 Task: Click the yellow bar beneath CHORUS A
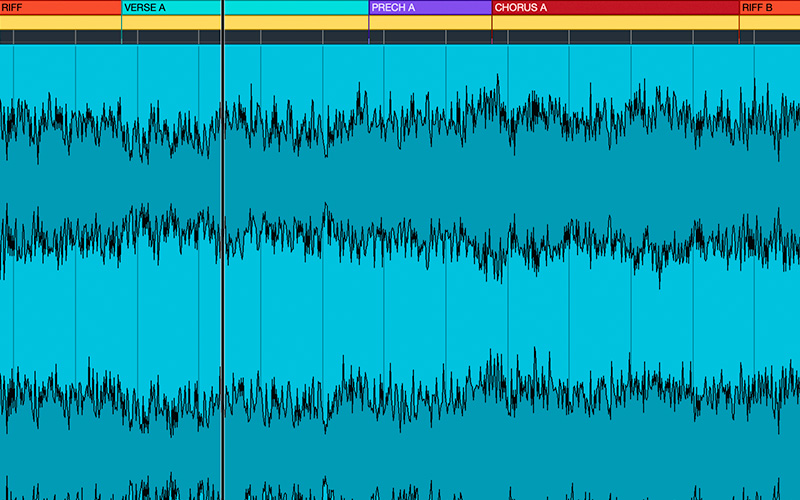tap(615, 22)
